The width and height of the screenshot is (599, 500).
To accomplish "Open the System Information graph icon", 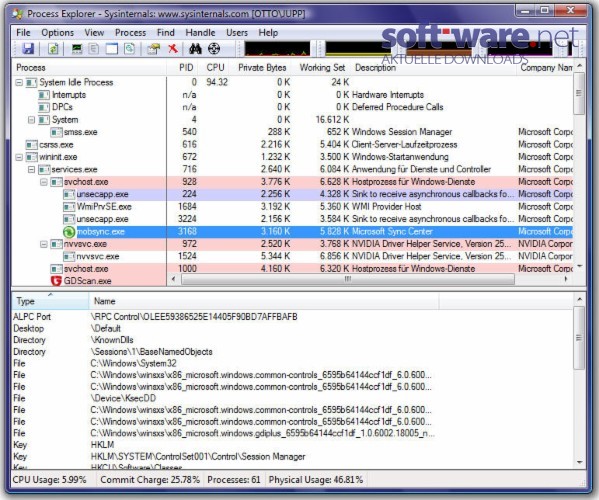I will coord(77,49).
